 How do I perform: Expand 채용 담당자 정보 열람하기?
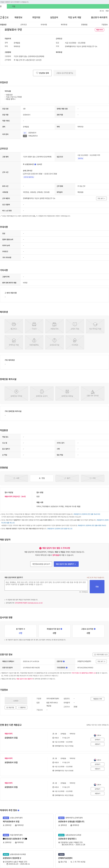point(66,564)
